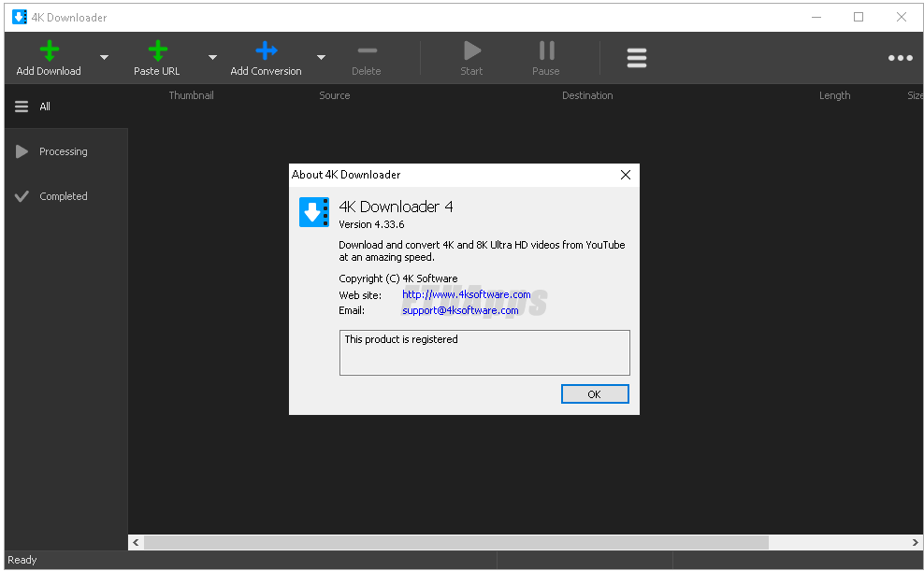
Task: Click the horizontal scrollbar right arrow
Action: [916, 543]
